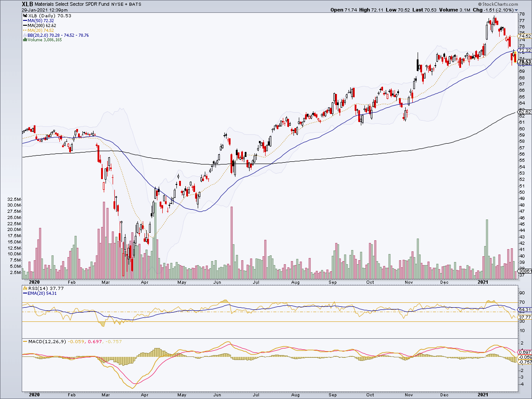Click the 72.32 price tag on right axis
The width and height of the screenshot is (532, 399).
524,51
